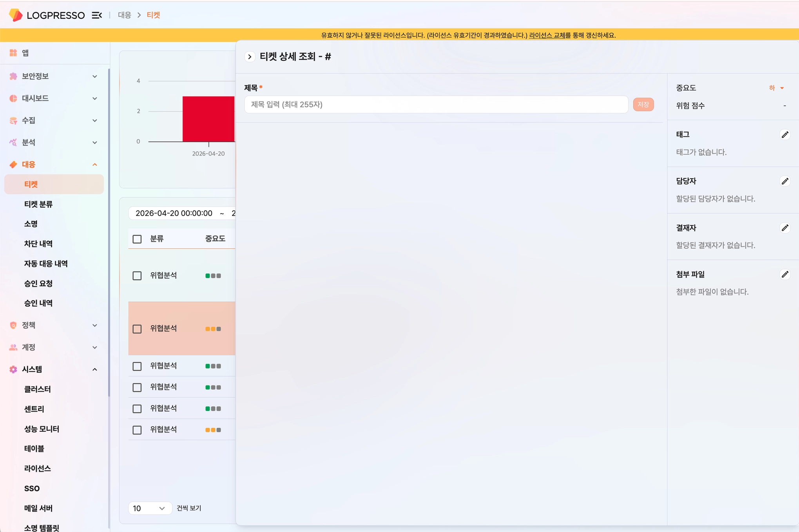Click the 대시보드 pie chart icon

point(13,98)
